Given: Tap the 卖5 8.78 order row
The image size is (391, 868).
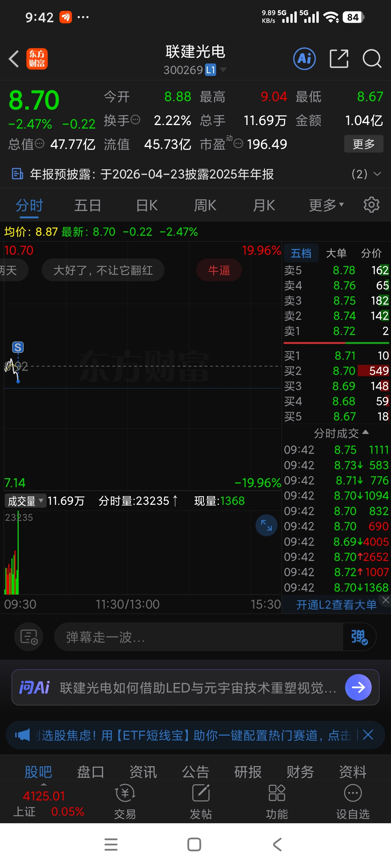Looking at the screenshot, I should (x=336, y=270).
